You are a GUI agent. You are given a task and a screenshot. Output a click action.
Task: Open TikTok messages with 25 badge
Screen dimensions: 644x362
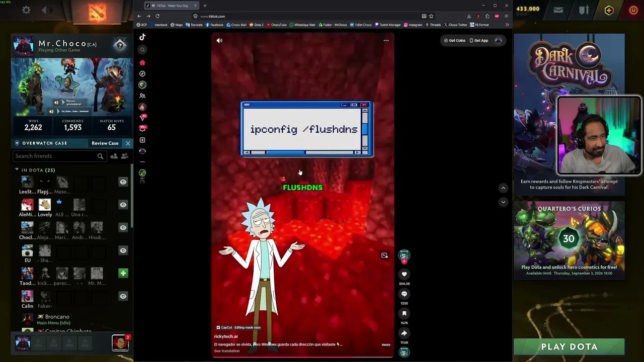point(142,118)
